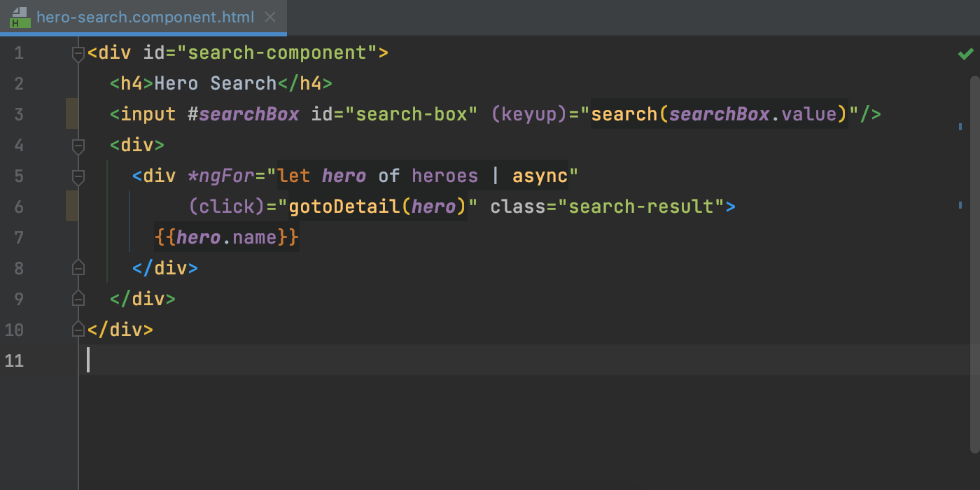Click the class attribute name
Image resolution: width=980 pixels, height=490 pixels.
click(x=518, y=207)
